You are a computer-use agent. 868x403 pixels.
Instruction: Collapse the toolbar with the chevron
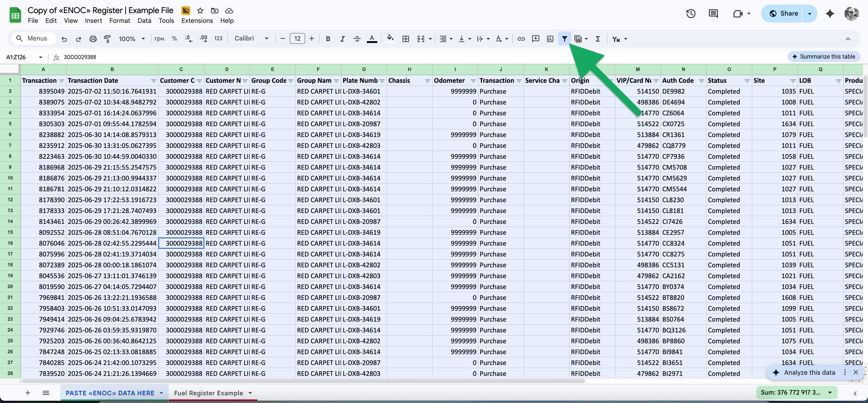(x=848, y=39)
